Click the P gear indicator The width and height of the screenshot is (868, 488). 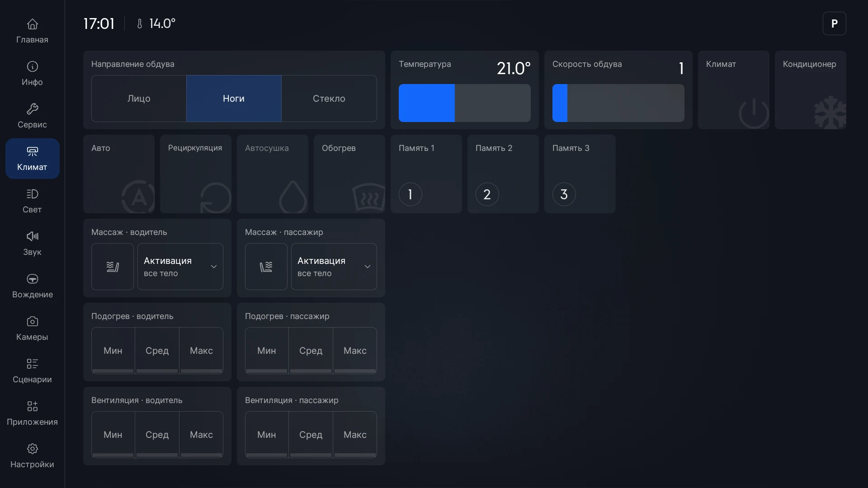click(835, 23)
